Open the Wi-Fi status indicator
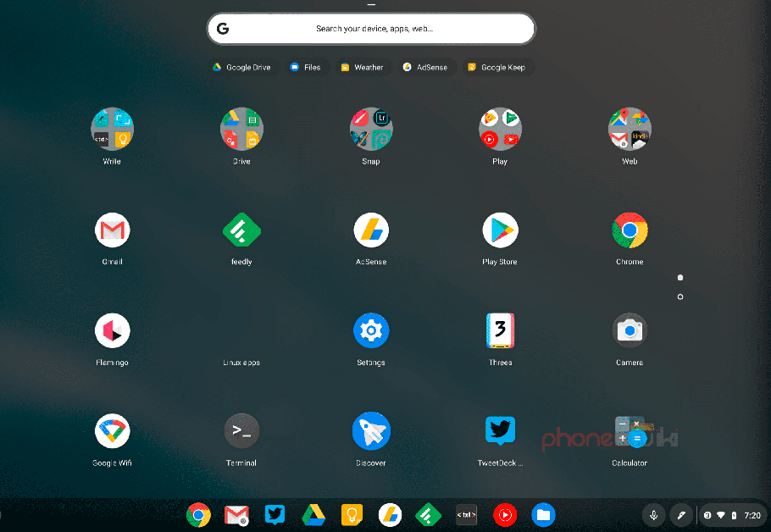This screenshot has height=532, width=771. click(719, 515)
